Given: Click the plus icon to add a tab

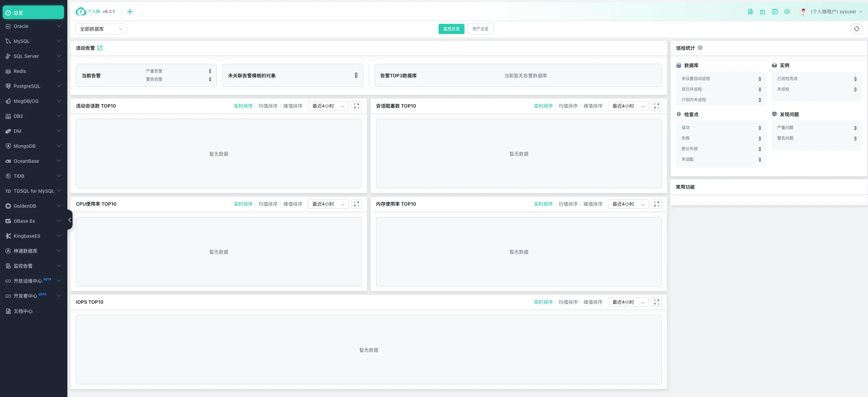Looking at the screenshot, I should click(x=130, y=12).
